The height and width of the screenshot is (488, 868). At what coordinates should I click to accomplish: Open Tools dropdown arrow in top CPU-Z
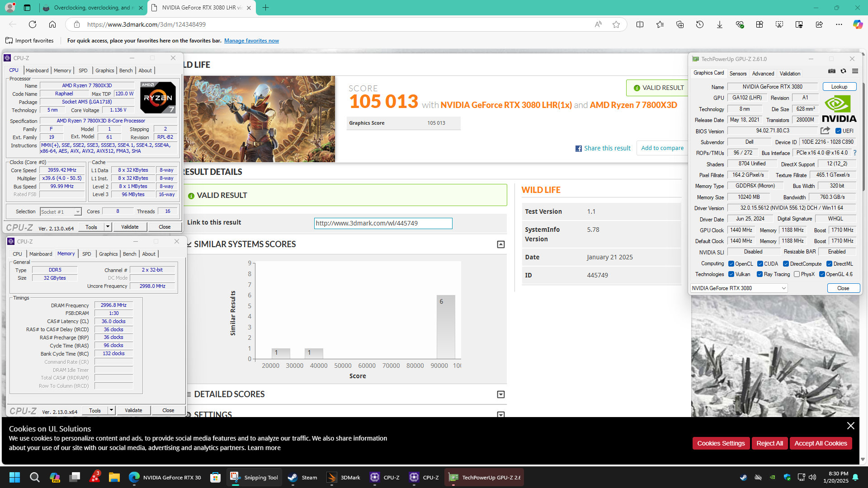[x=108, y=227]
